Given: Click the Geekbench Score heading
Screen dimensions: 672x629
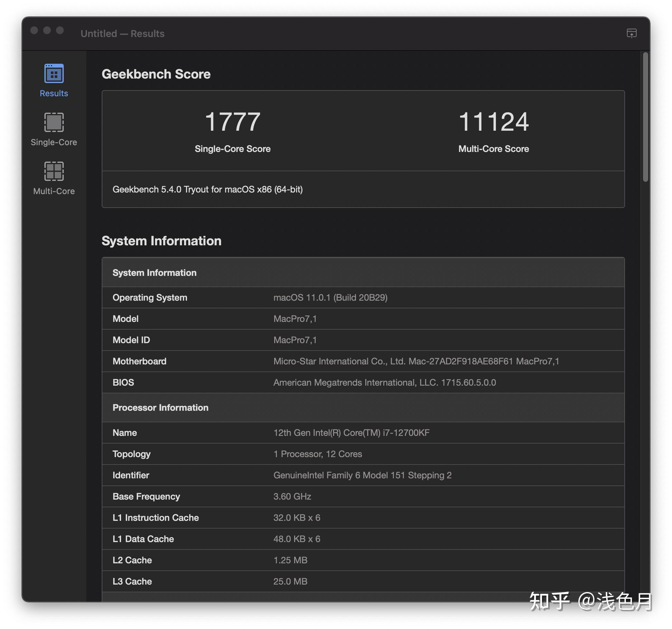Looking at the screenshot, I should point(156,74).
